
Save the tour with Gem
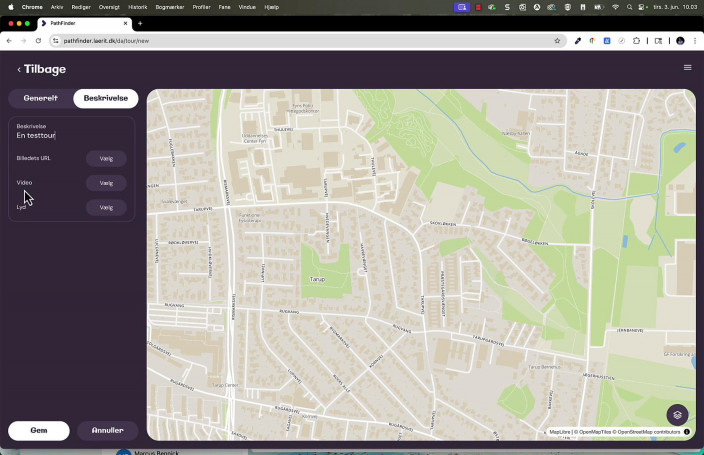pos(39,431)
